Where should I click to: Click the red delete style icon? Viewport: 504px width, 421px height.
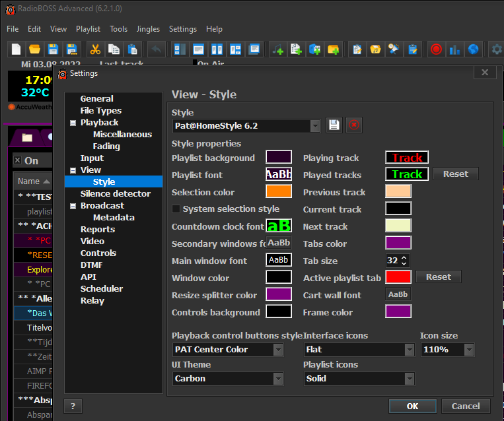tap(354, 125)
